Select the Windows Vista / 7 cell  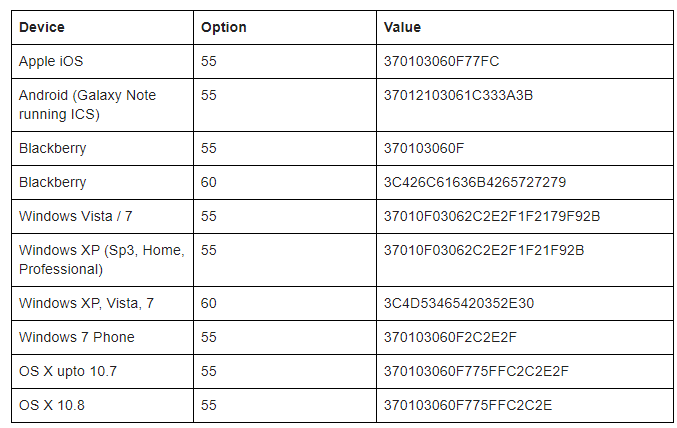(x=75, y=216)
